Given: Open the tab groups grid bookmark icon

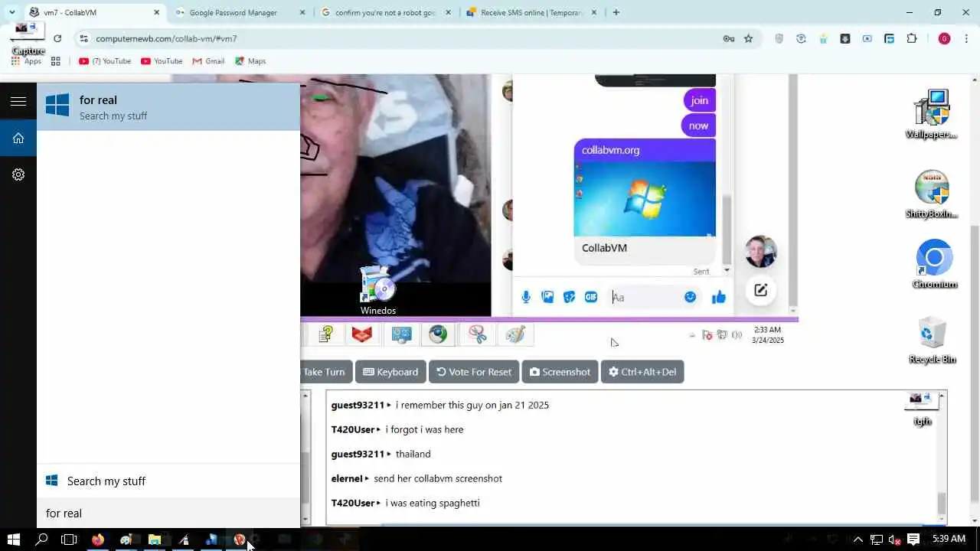Looking at the screenshot, I should click(x=55, y=61).
